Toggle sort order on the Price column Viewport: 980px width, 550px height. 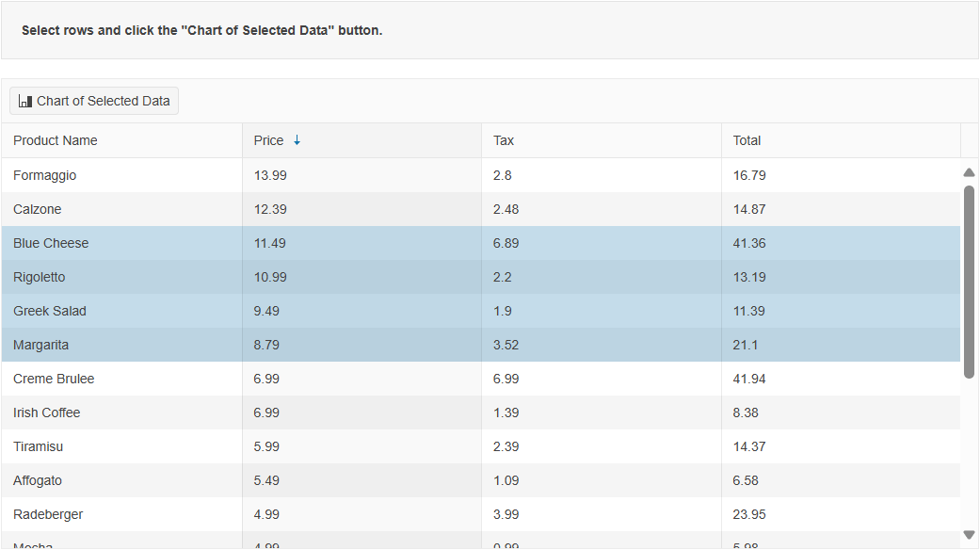266,139
